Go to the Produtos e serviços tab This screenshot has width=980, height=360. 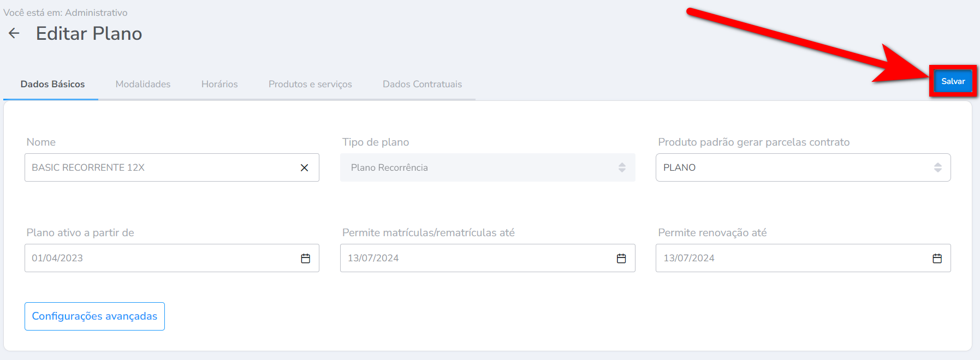click(x=310, y=84)
